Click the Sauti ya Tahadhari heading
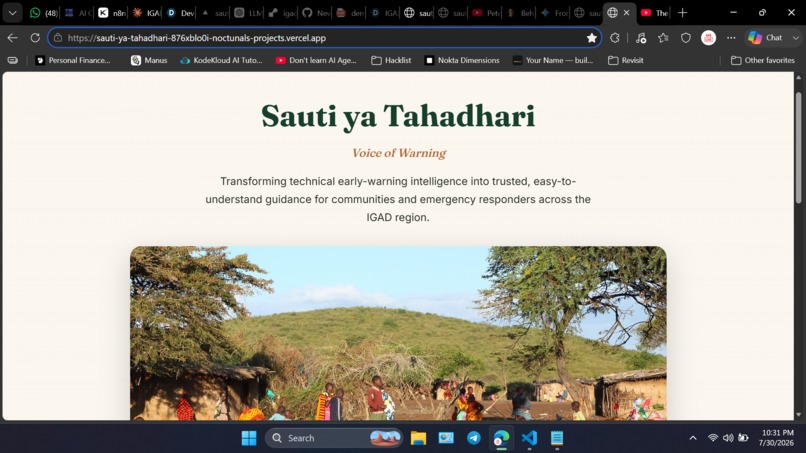 pyautogui.click(x=398, y=116)
